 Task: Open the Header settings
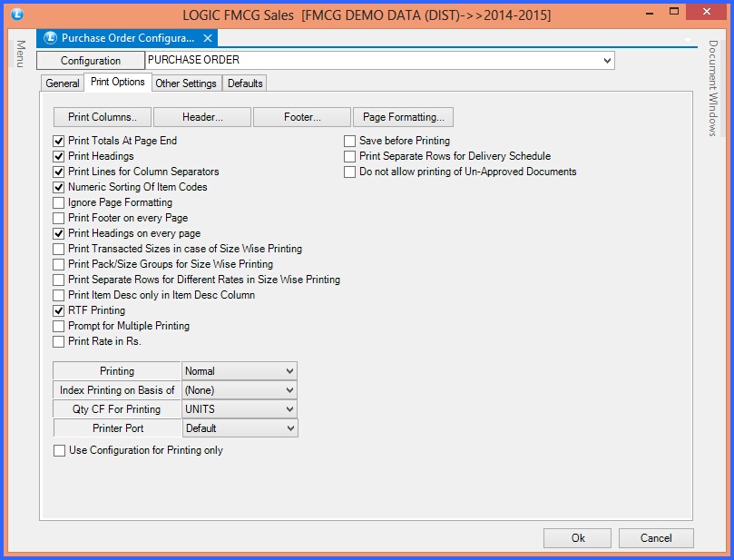coord(202,117)
